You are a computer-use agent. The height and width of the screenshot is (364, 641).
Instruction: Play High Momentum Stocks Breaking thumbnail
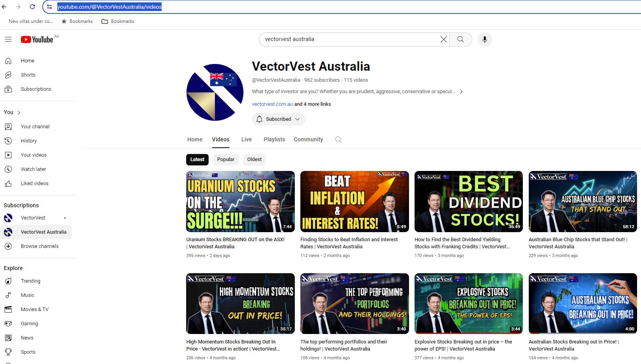click(x=240, y=304)
